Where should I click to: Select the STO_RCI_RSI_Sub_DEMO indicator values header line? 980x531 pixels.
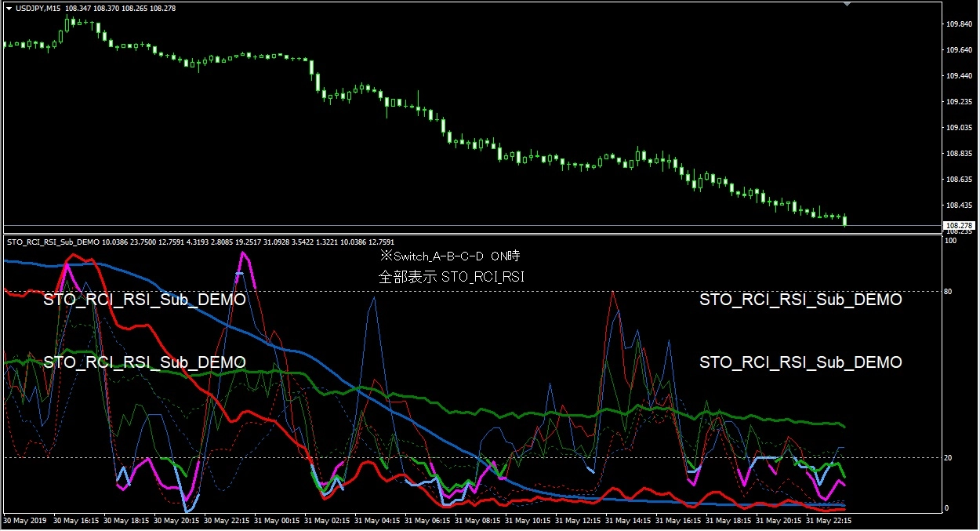pyautogui.click(x=200, y=242)
